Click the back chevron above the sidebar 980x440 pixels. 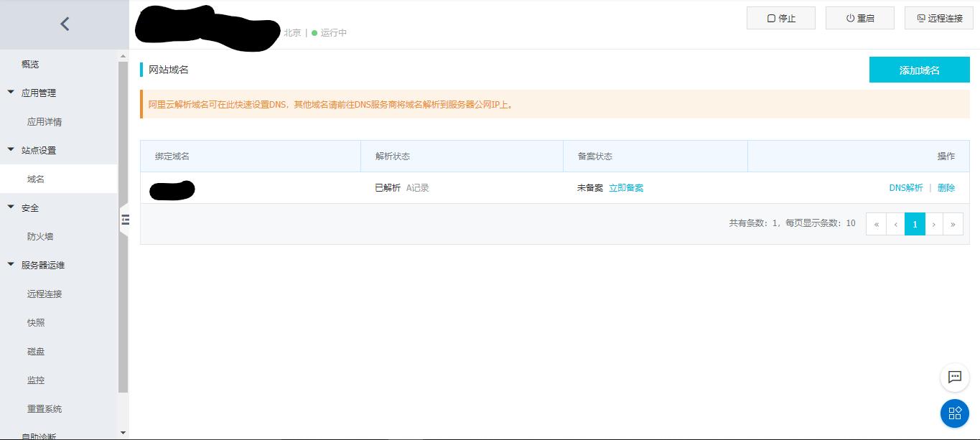pos(64,23)
